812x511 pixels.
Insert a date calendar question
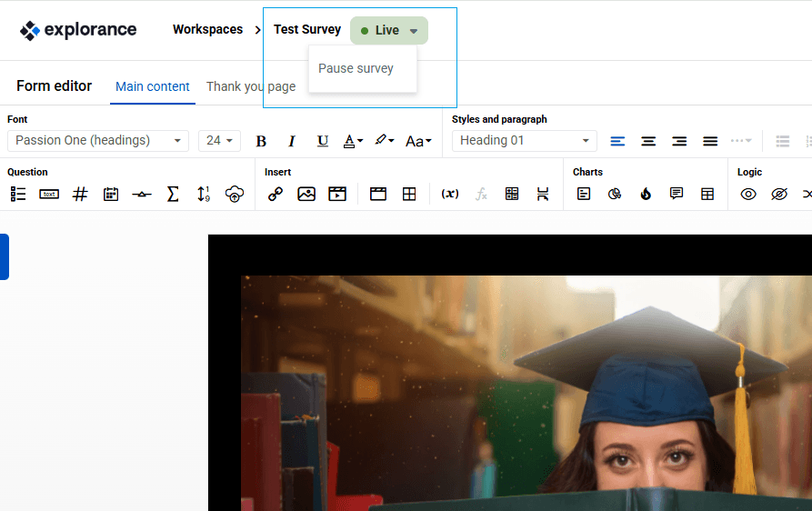111,195
